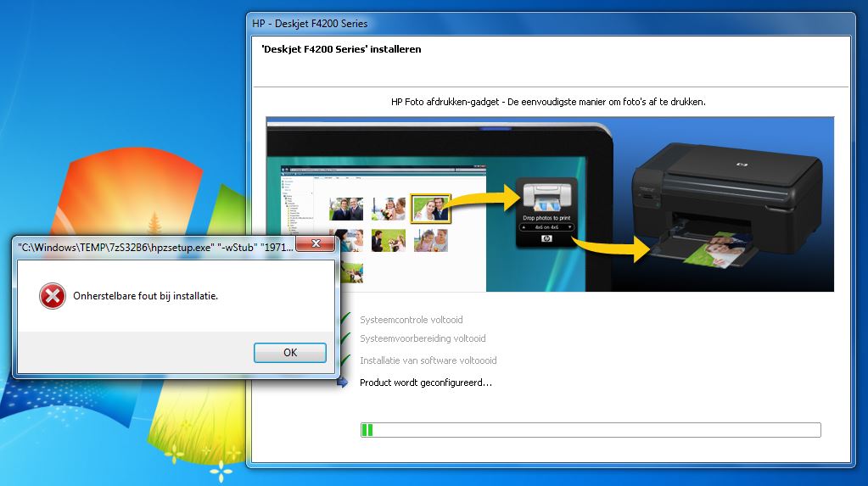Click the green checkmark beside 'Systeemvoorbereiding voltooid'

tap(346, 338)
